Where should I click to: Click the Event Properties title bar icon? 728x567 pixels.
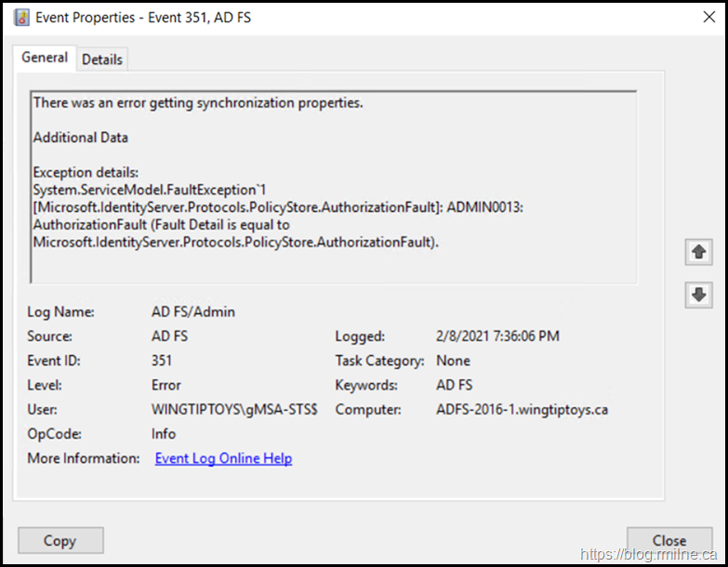pos(21,18)
